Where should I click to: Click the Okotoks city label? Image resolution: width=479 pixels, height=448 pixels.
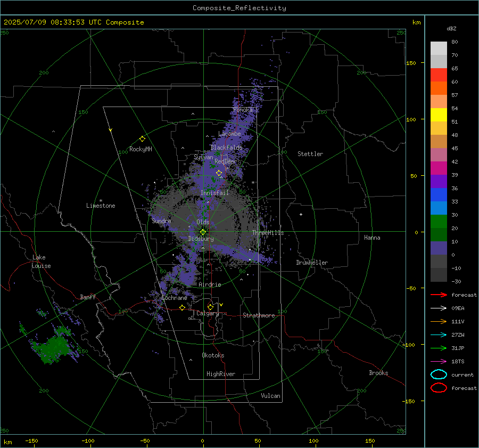[213, 355]
